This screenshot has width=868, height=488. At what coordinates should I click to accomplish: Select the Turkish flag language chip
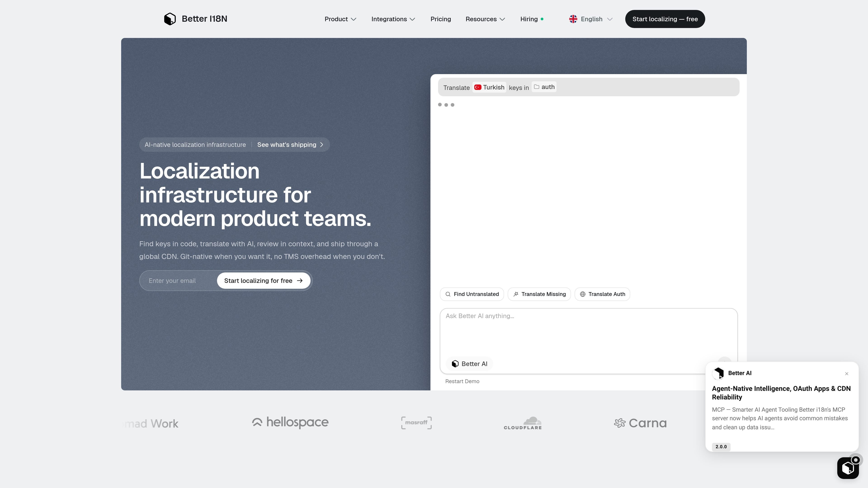point(489,87)
